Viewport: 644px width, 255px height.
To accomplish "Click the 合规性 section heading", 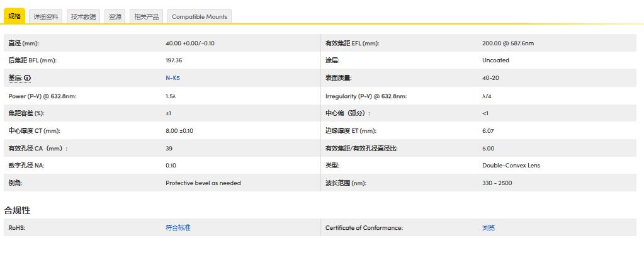I will click(17, 210).
